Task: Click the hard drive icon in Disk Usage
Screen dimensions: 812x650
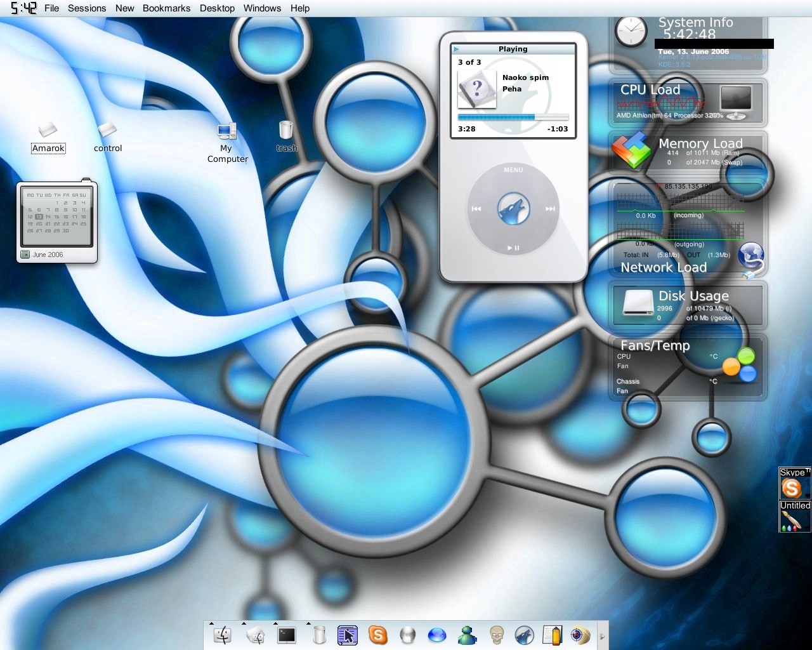Action: pos(638,303)
